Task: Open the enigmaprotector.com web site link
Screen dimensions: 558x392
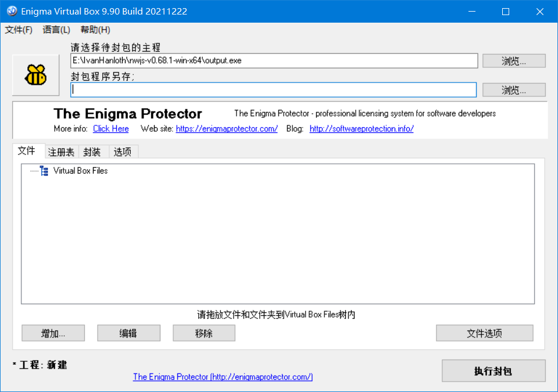Action: pos(227,129)
